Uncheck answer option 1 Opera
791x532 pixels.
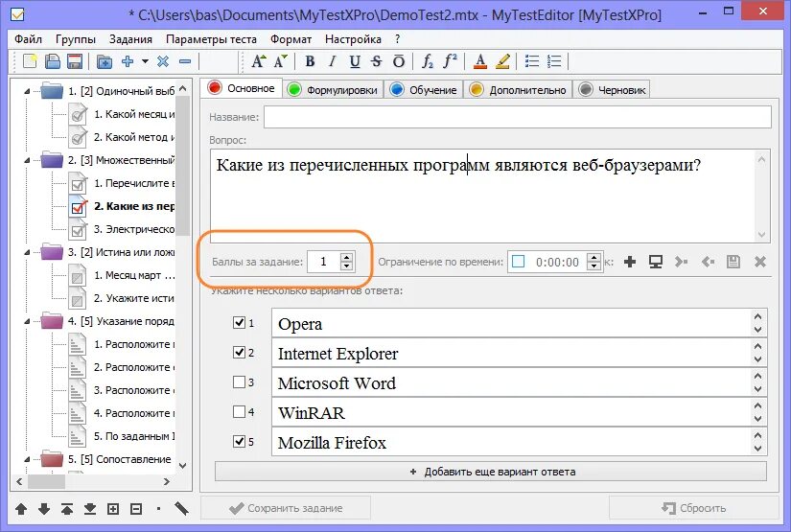pos(239,322)
